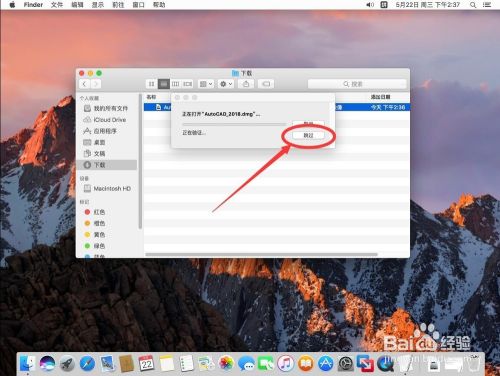Open Launchpad from the Dock
This screenshot has width=500, height=376.
click(67, 363)
